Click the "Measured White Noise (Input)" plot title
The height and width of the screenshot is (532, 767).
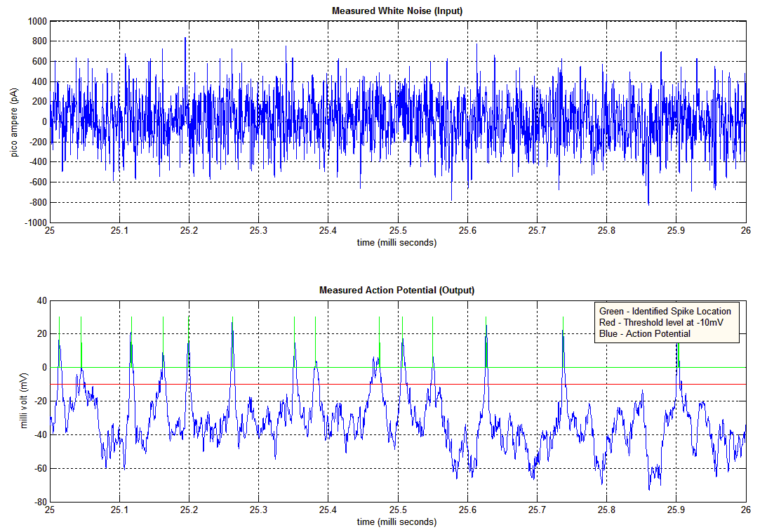[396, 11]
